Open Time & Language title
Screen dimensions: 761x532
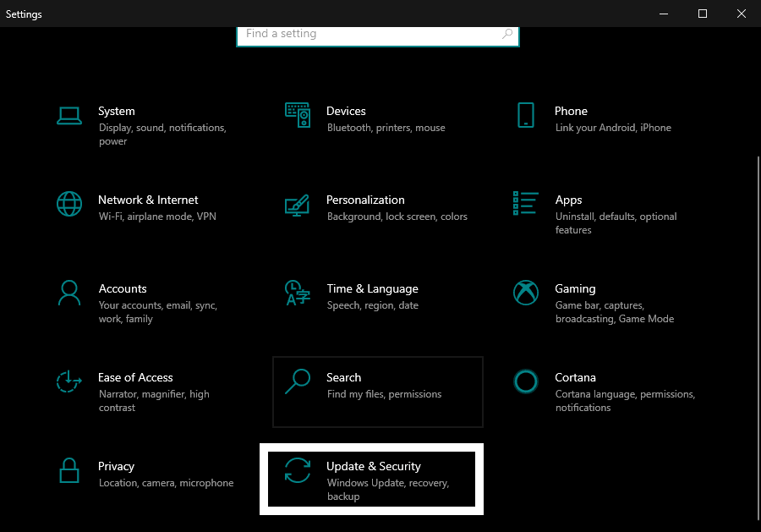pyautogui.click(x=372, y=288)
